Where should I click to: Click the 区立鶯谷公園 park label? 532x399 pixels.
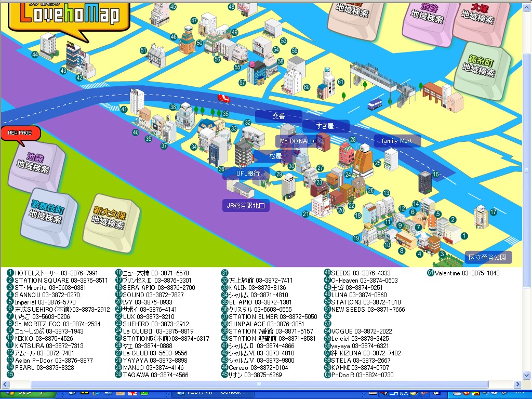click(x=487, y=257)
